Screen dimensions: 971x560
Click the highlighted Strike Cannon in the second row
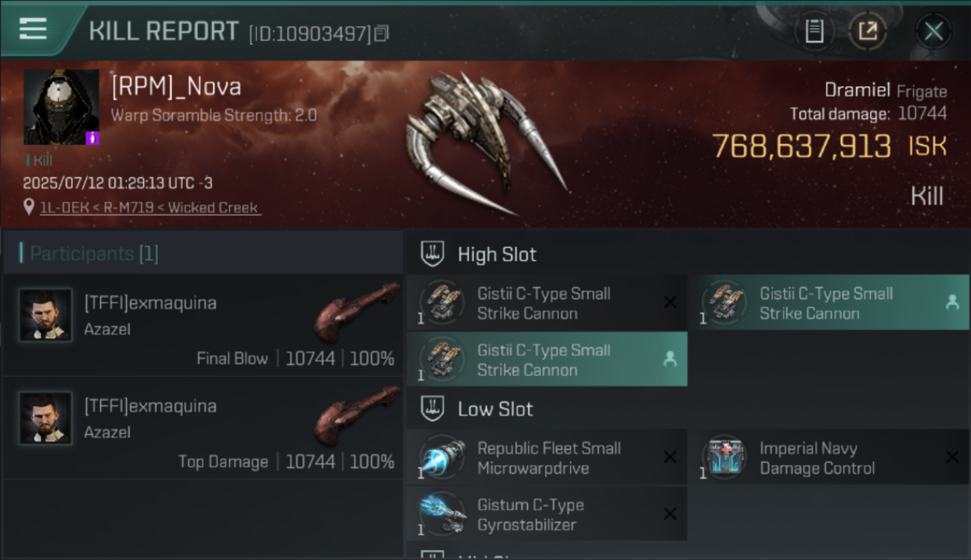[x=547, y=359]
